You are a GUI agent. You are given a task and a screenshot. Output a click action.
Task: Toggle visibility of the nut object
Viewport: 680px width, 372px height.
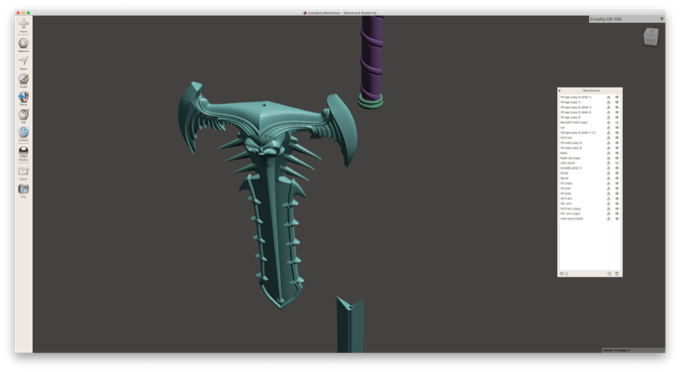tap(617, 127)
